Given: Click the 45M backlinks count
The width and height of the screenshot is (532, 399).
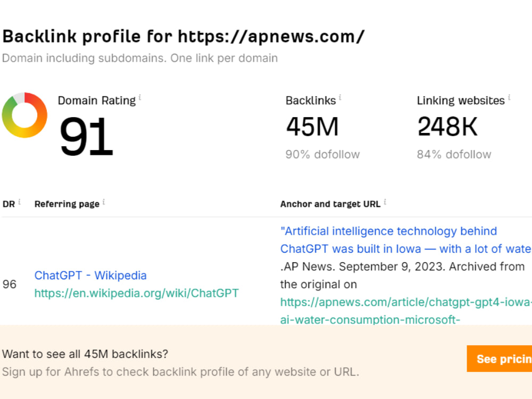Looking at the screenshot, I should (312, 127).
